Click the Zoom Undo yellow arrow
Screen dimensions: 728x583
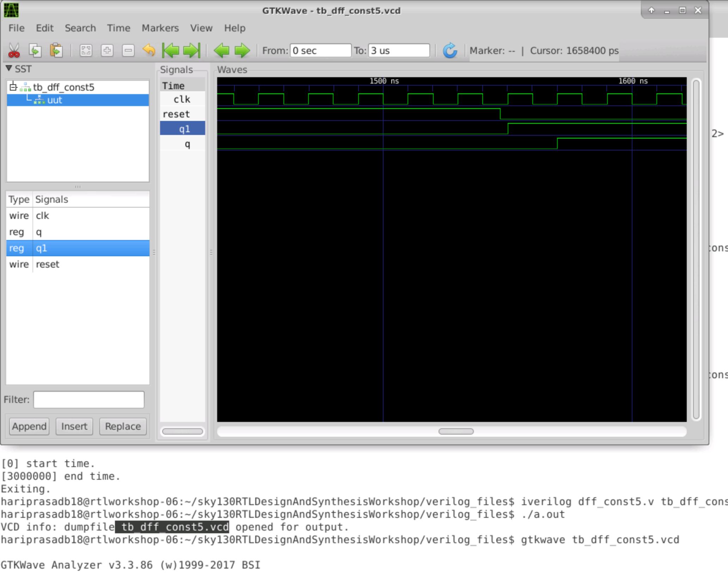click(149, 50)
